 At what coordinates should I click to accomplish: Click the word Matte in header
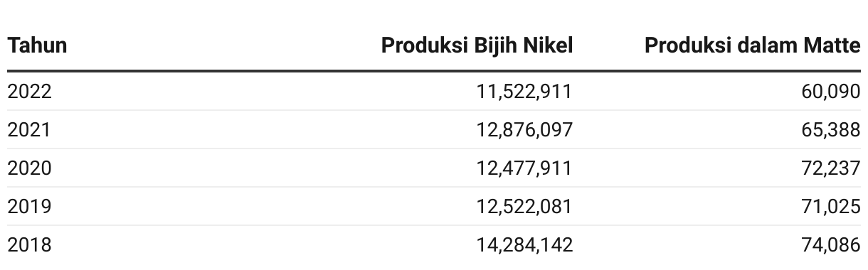coord(834,45)
